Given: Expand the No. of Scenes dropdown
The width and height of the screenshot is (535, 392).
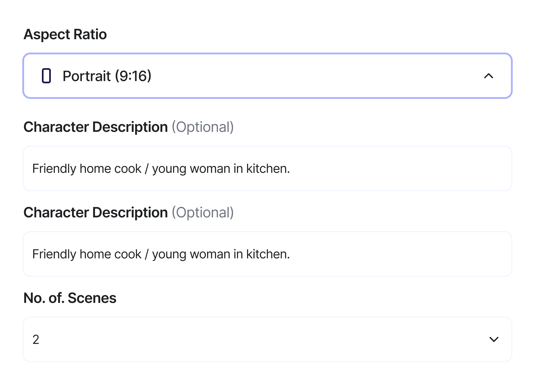Looking at the screenshot, I should coord(267,339).
